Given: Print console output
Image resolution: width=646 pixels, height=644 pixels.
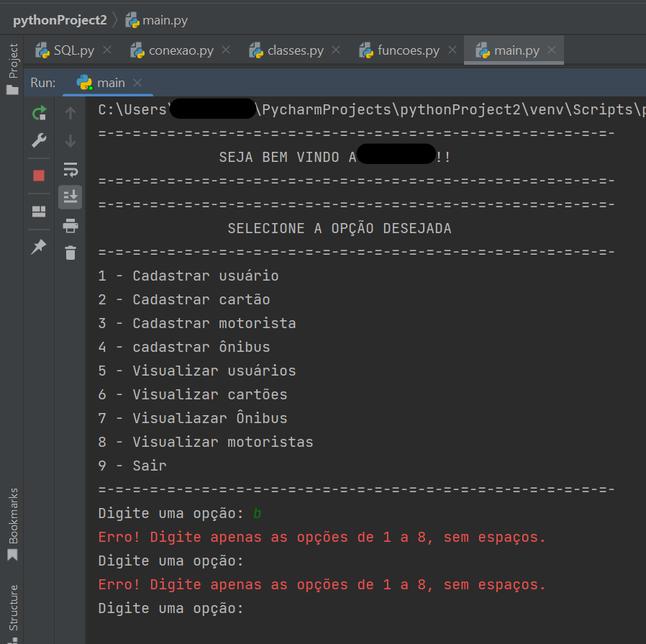Looking at the screenshot, I should pos(70,225).
